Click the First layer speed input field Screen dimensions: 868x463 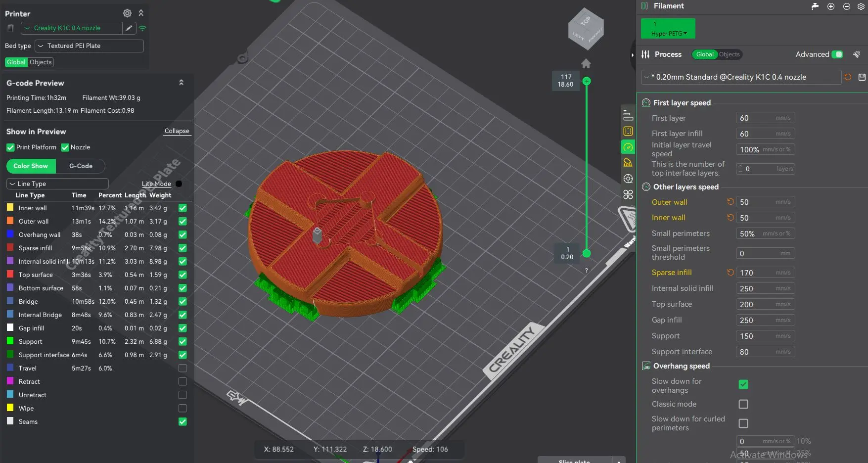point(765,118)
